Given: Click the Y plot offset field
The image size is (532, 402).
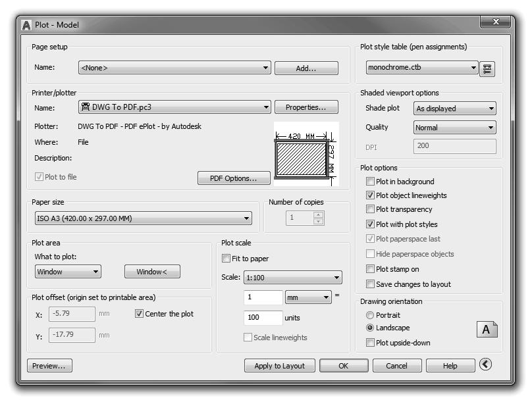Looking at the screenshot, I should (x=72, y=335).
